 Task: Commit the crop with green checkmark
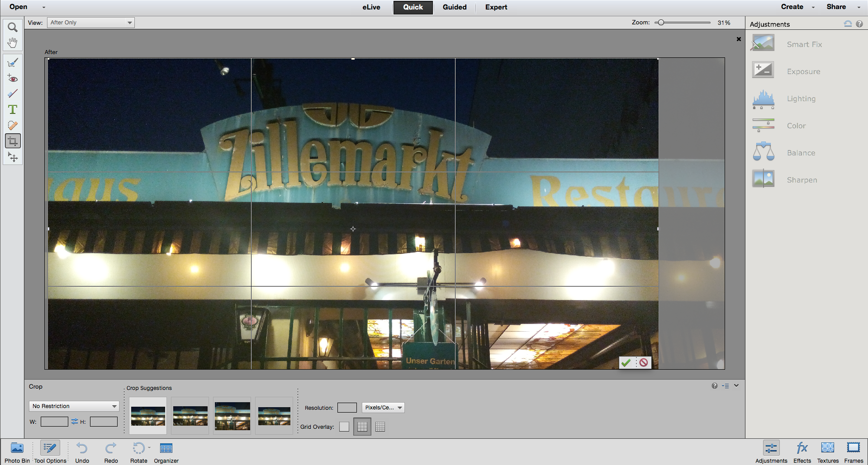pyautogui.click(x=626, y=362)
